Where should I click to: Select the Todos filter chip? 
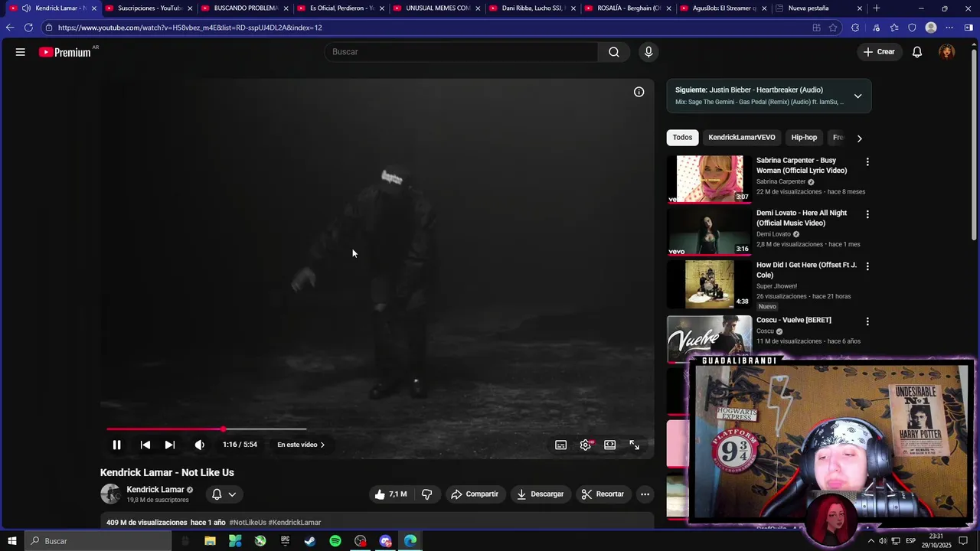[x=682, y=138]
